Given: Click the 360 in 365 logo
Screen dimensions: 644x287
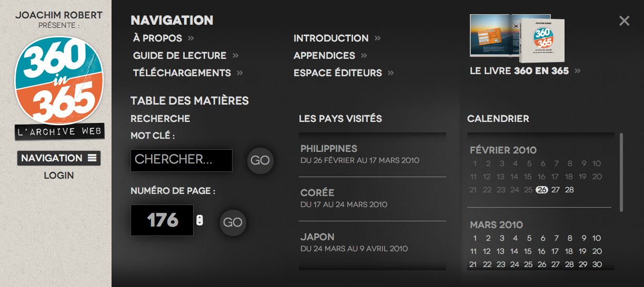Looking at the screenshot, I should [x=58, y=79].
